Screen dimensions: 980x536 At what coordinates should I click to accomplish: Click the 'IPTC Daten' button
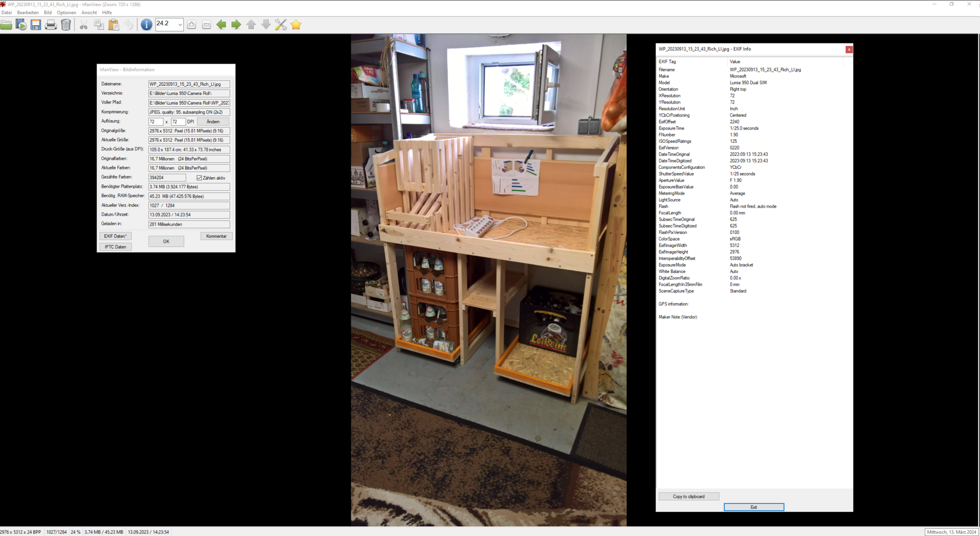tap(115, 247)
